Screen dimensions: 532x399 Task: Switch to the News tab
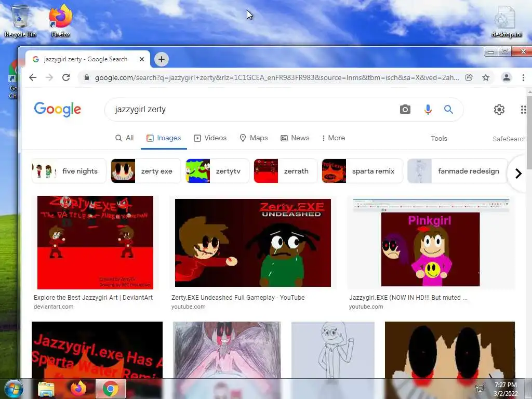pos(295,138)
